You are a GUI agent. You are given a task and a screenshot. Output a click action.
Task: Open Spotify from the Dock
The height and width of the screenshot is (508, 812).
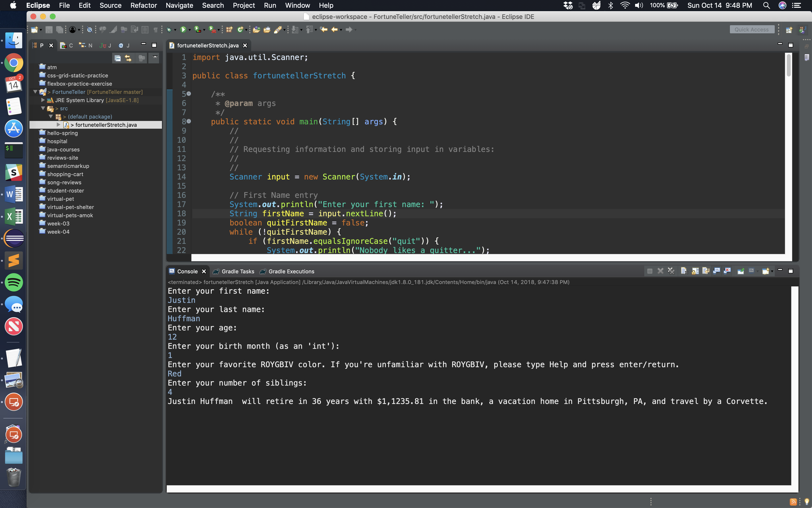(x=14, y=282)
